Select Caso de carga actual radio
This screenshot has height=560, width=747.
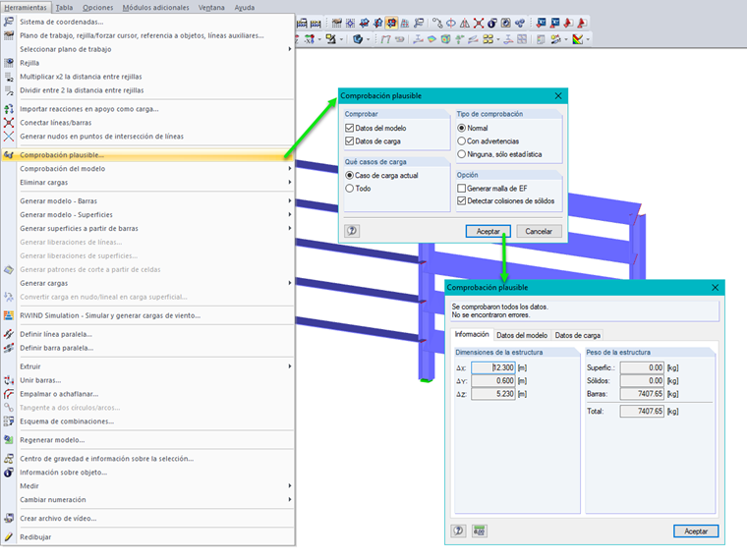[x=349, y=175]
